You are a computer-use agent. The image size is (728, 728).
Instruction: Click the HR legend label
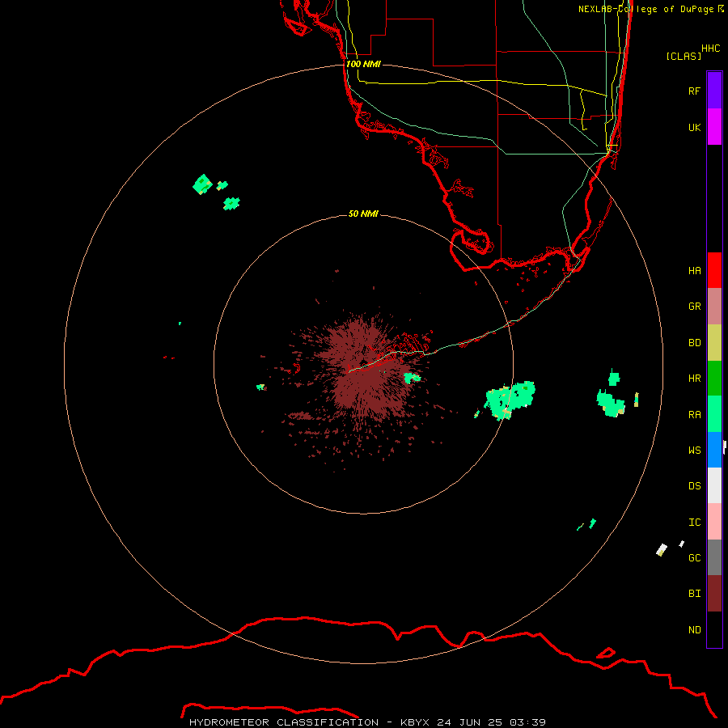click(x=694, y=379)
